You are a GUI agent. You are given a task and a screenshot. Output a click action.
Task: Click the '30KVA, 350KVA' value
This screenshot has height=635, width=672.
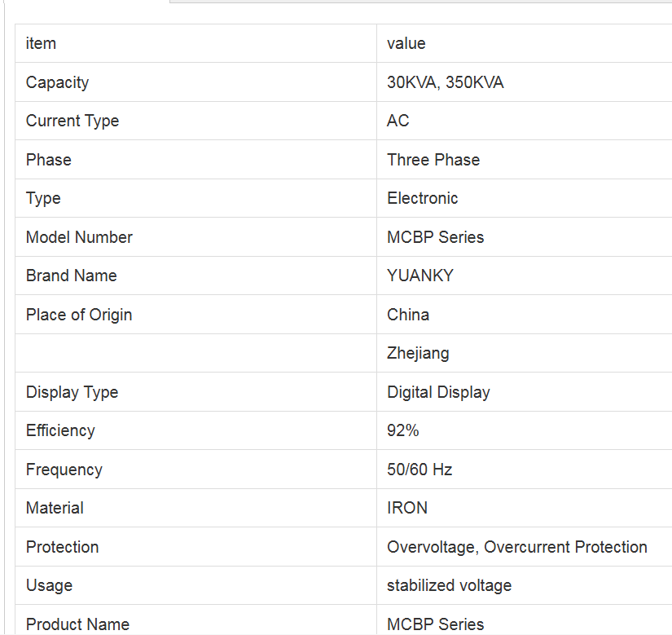tap(446, 82)
